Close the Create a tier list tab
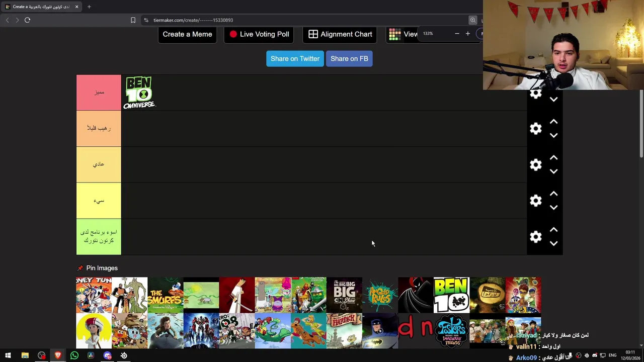Screen dimensions: 644x362 (x=76, y=7)
